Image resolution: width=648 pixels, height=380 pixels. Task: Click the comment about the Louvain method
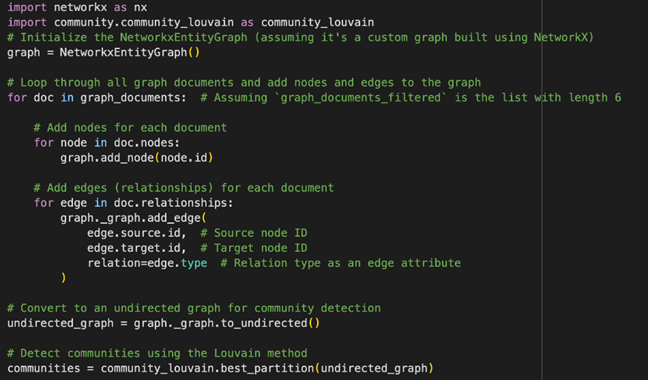click(x=157, y=353)
